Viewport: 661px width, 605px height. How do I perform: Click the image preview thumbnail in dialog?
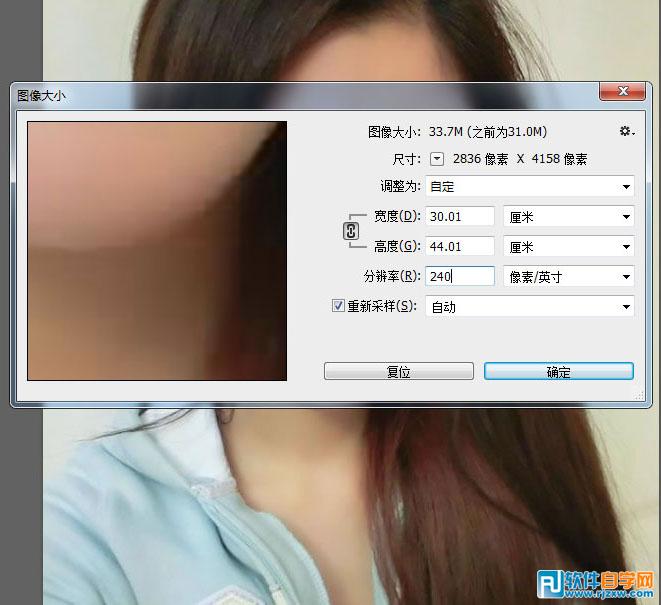[157, 251]
